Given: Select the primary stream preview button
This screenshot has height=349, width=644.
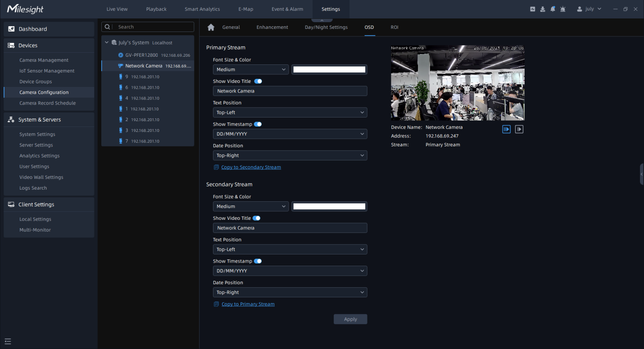Looking at the screenshot, I should [507, 129].
